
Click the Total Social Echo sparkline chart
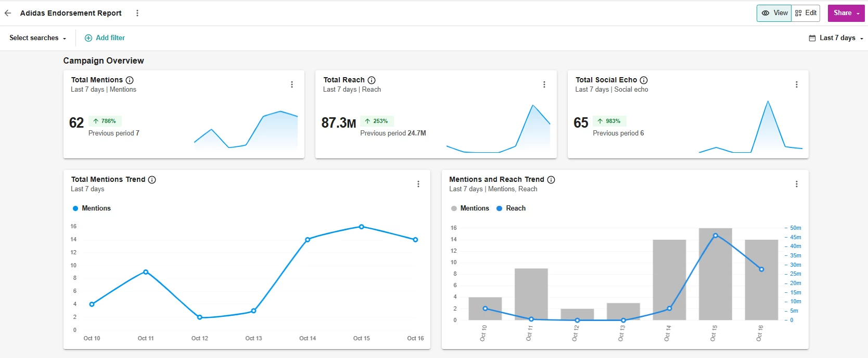coord(750,127)
